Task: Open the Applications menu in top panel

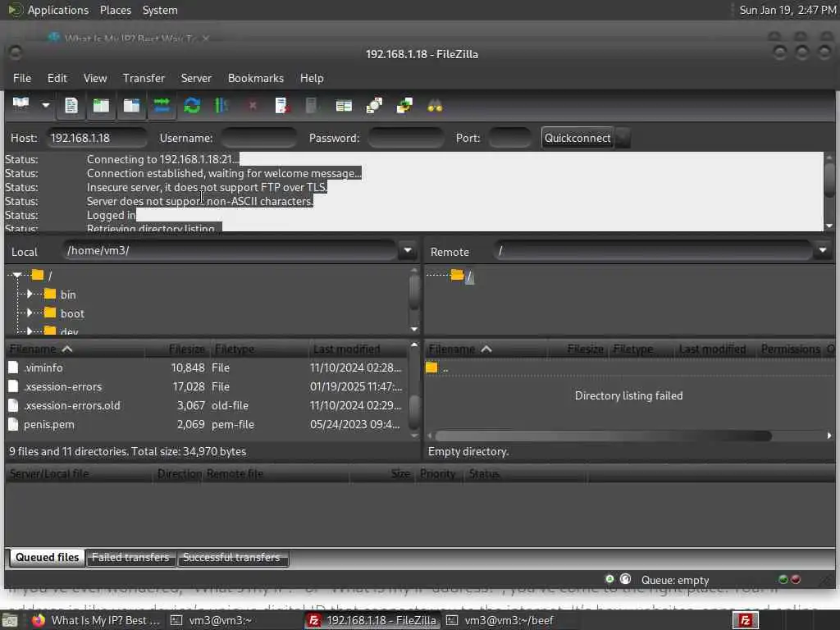Action: click(x=58, y=10)
